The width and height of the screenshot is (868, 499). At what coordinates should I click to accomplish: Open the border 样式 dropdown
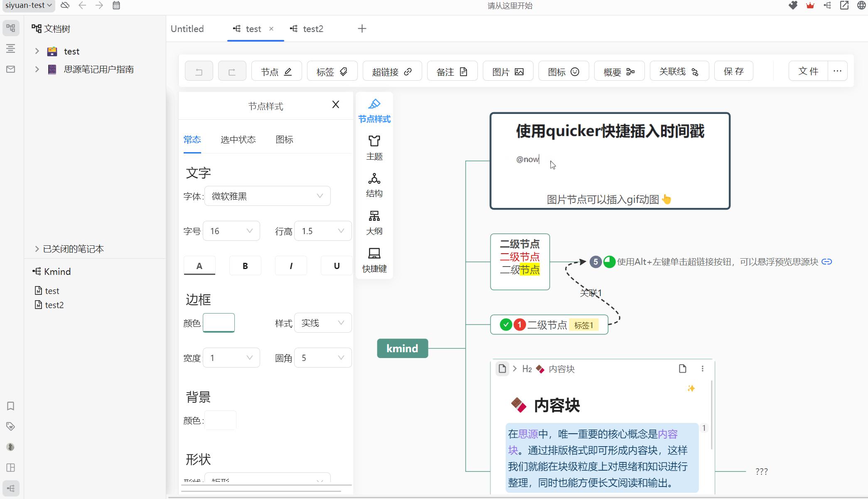(x=323, y=323)
